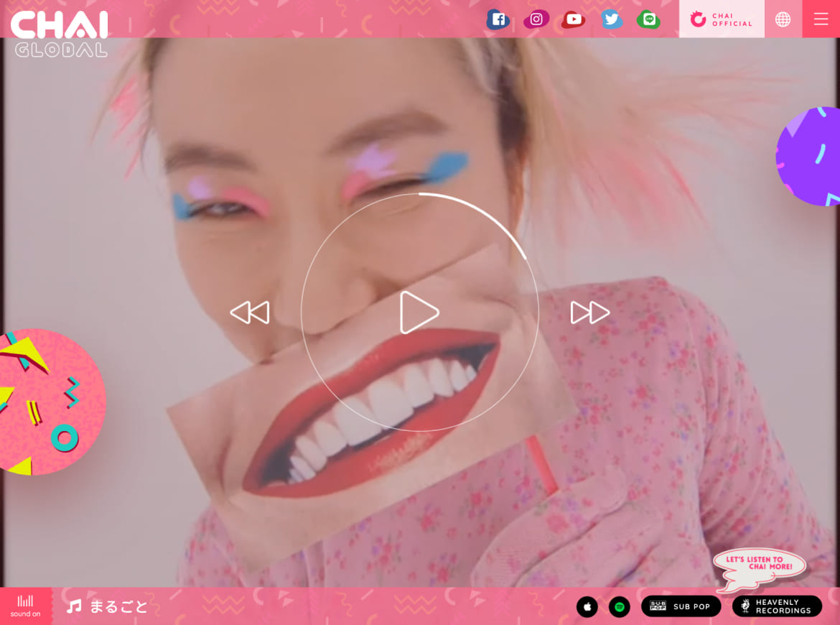Visit the SUB POP label link
The width and height of the screenshot is (840, 625).
tap(681, 606)
